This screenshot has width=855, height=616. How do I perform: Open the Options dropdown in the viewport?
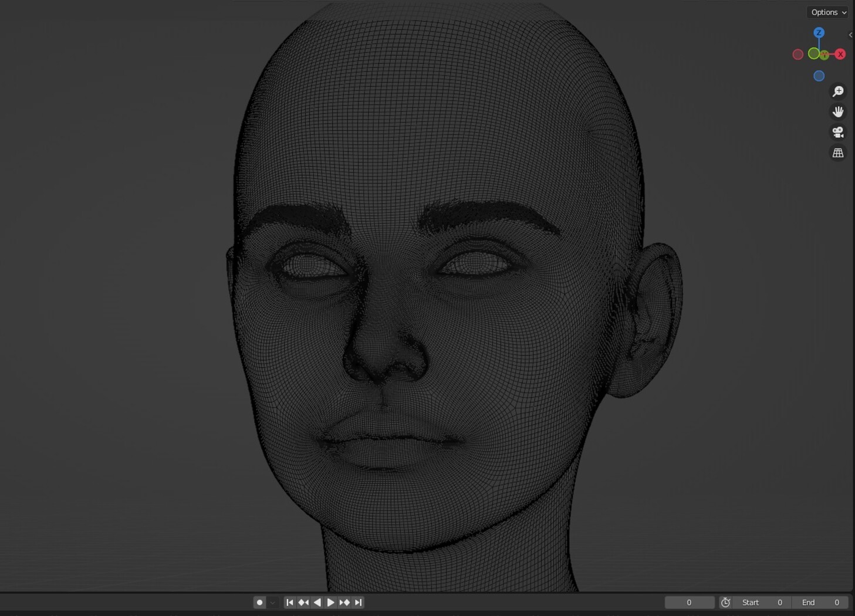point(828,12)
